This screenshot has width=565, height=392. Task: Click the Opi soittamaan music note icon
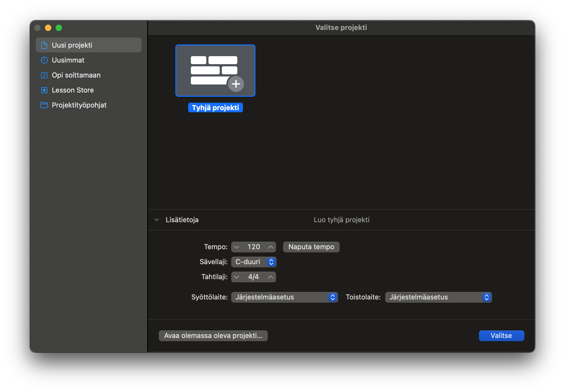[x=44, y=75]
